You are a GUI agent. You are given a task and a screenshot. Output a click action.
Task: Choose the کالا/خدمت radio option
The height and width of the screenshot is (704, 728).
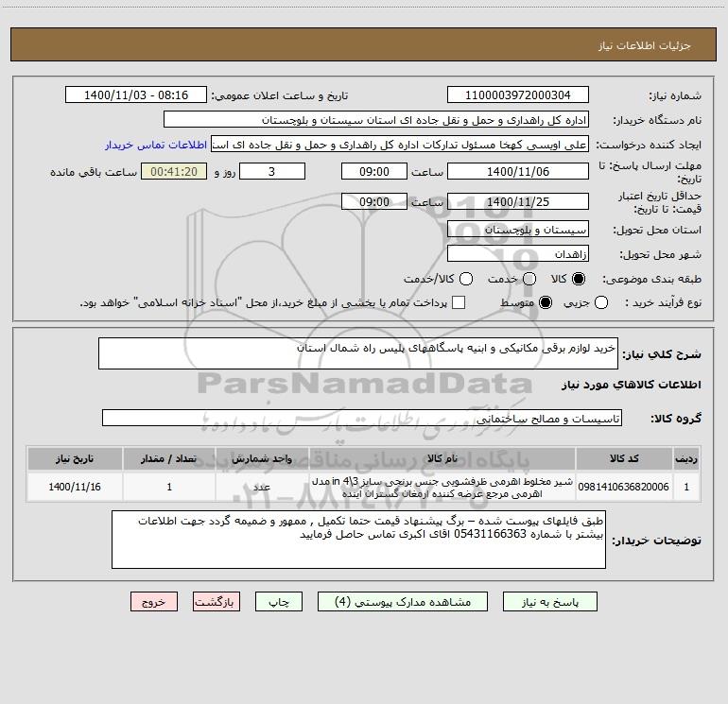(x=466, y=279)
